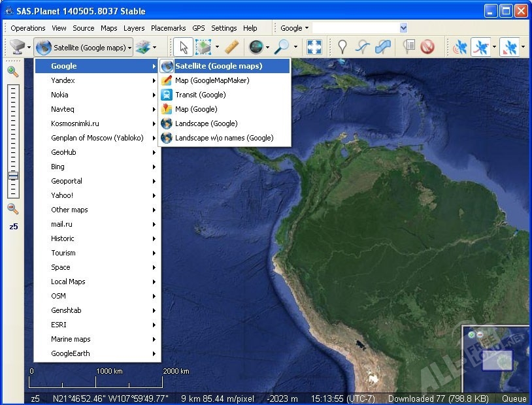
Task: Open the Placemarks menu
Action: (168, 28)
